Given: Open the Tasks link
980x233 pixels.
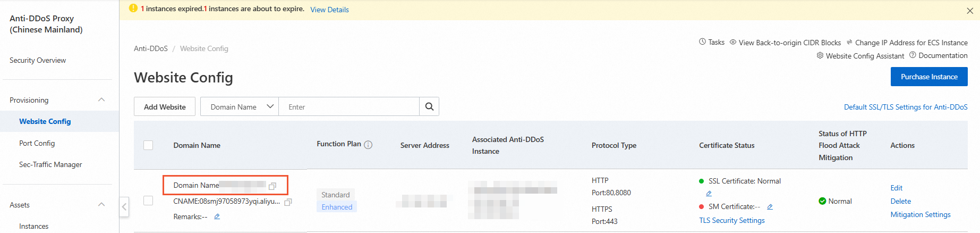Looking at the screenshot, I should (x=716, y=42).
